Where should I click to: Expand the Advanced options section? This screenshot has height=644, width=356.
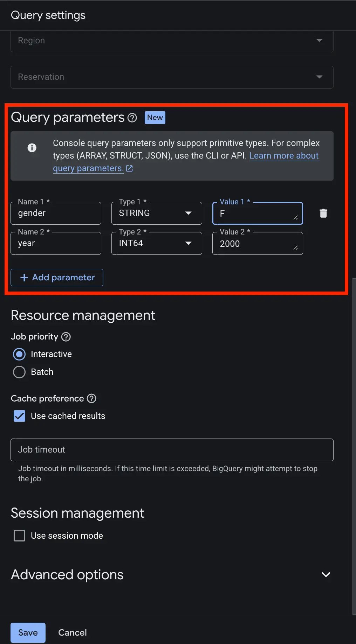(x=326, y=575)
